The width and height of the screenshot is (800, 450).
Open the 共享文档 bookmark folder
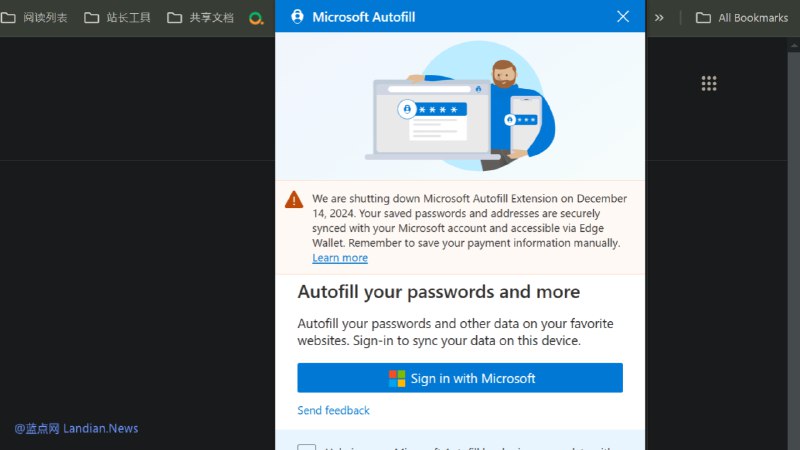coord(201,18)
